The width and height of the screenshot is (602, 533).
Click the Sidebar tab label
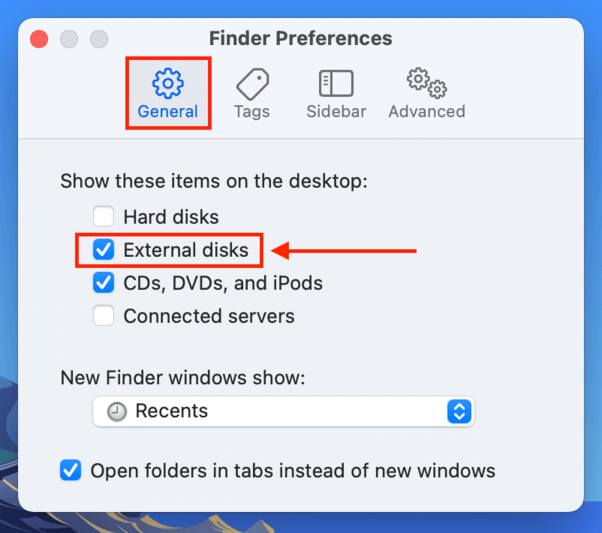(336, 112)
